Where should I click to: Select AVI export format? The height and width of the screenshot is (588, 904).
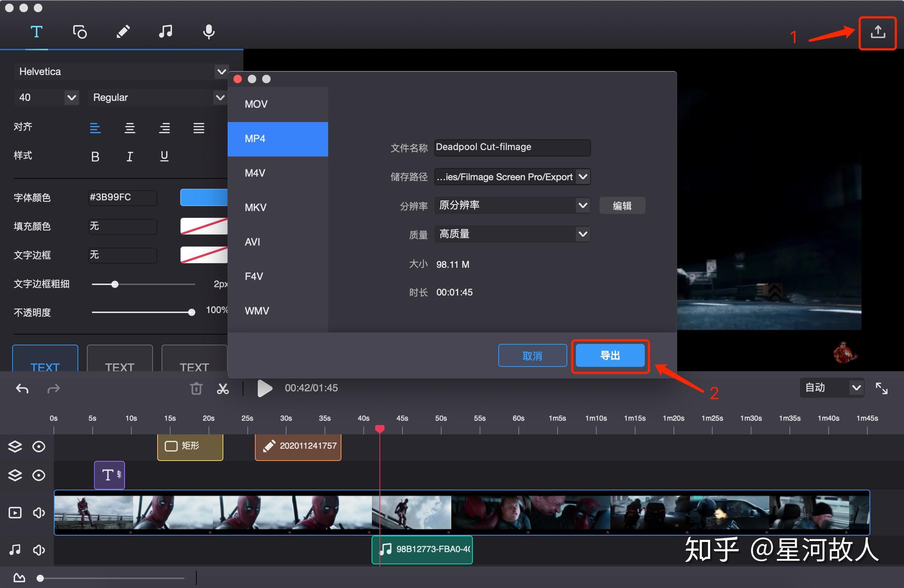tap(278, 242)
